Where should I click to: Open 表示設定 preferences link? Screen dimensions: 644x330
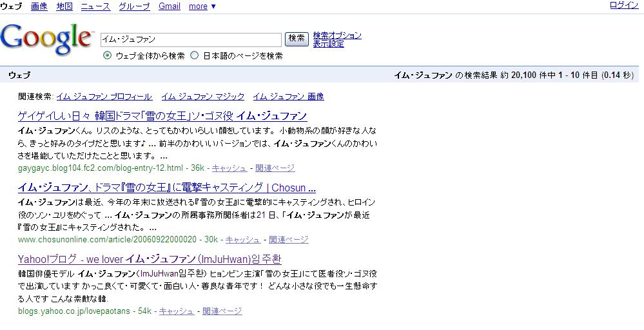pyautogui.click(x=328, y=44)
